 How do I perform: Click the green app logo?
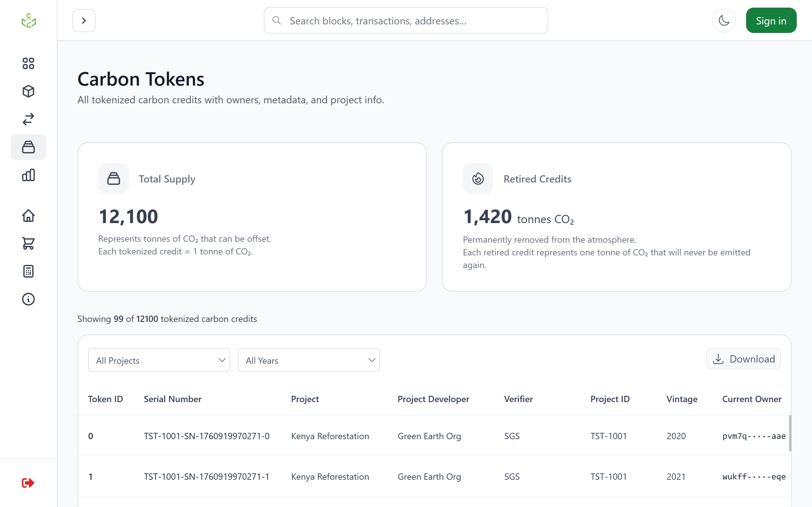pyautogui.click(x=29, y=21)
